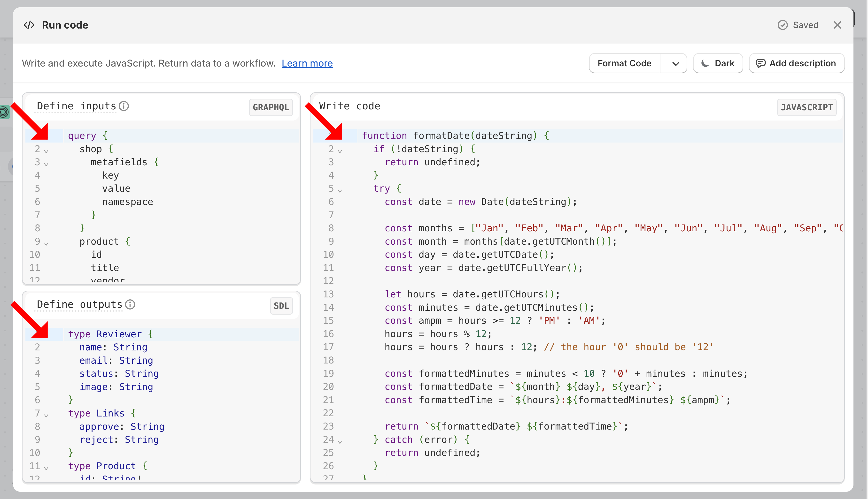This screenshot has height=499, width=868.
Task: Open the Learn more link
Action: [x=307, y=63]
